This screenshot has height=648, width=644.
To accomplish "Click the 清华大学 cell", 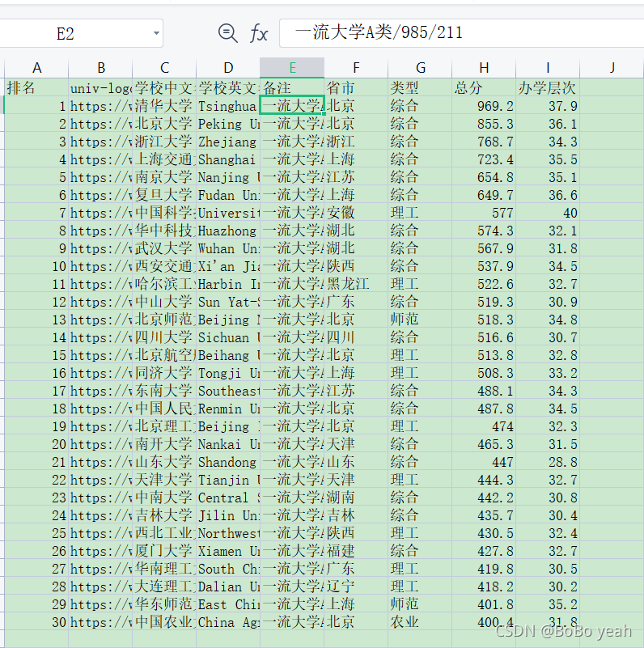I will 164,106.
